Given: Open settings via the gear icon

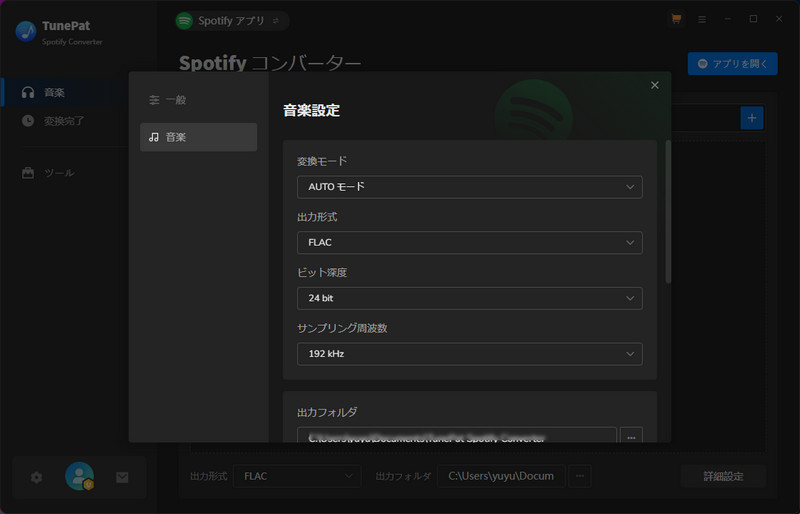Looking at the screenshot, I should point(36,477).
